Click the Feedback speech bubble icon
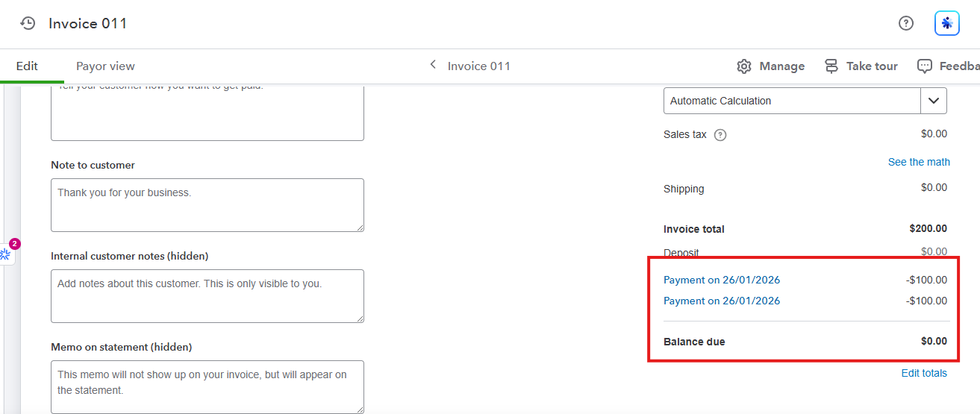Screen dimensions: 980x414 [x=925, y=66]
